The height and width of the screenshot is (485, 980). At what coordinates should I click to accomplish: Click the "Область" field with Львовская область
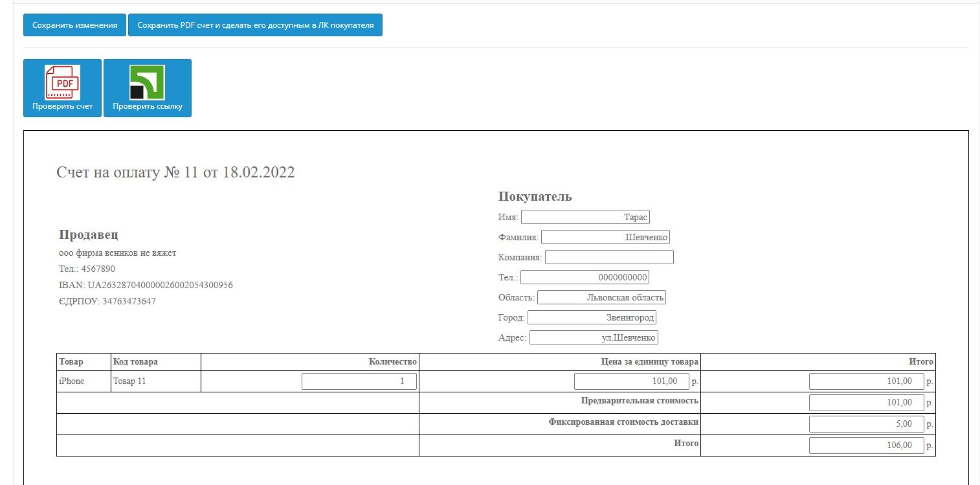[x=601, y=298]
